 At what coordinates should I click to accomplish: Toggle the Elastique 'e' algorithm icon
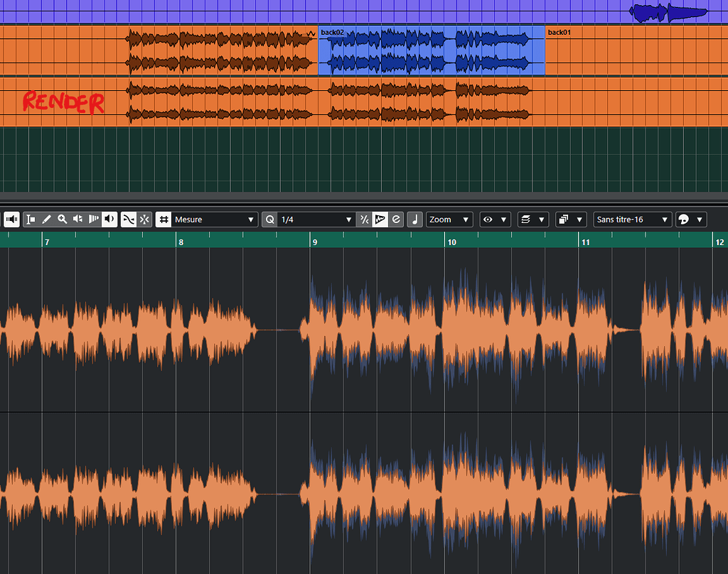pos(396,219)
